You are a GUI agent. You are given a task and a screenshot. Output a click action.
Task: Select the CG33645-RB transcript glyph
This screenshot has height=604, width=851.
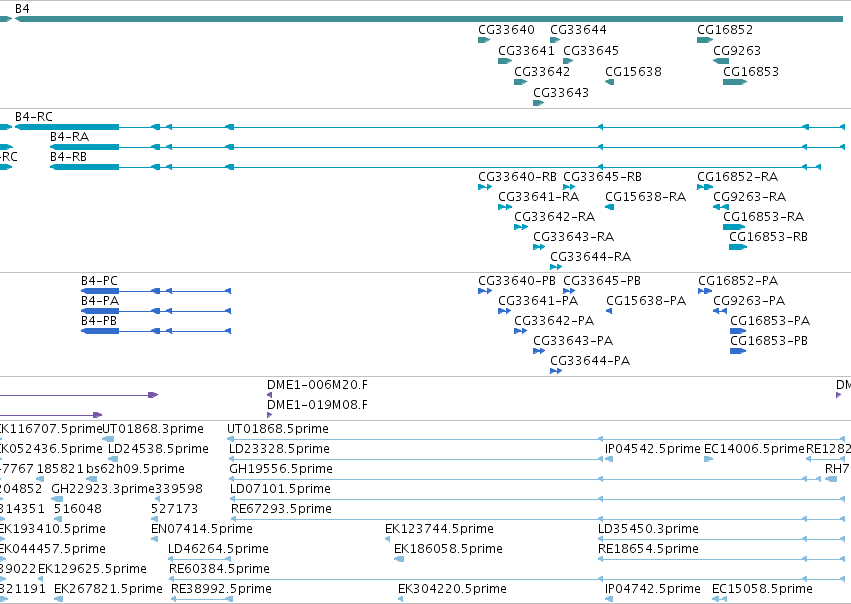569,187
